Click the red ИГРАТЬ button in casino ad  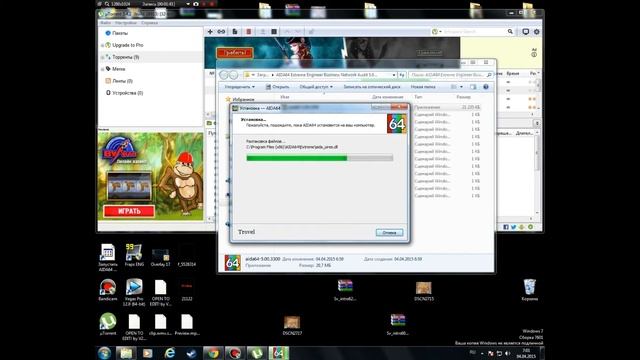(x=129, y=211)
